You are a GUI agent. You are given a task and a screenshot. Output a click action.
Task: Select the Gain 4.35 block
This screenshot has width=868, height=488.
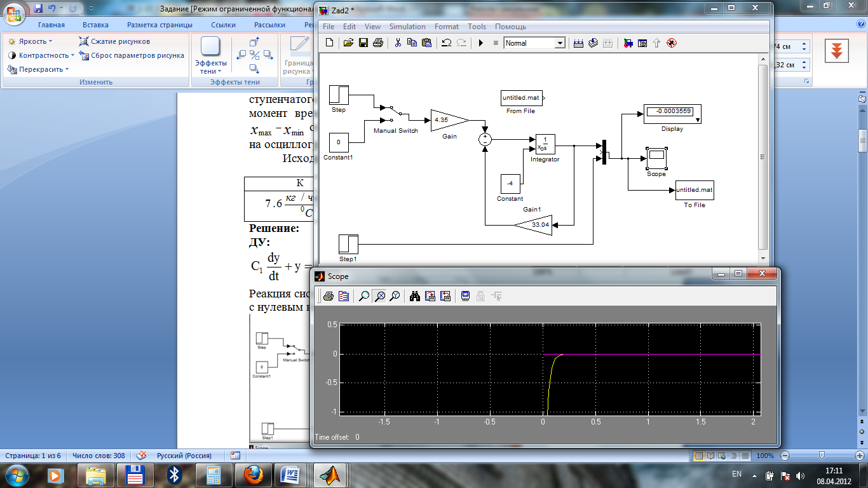450,119
